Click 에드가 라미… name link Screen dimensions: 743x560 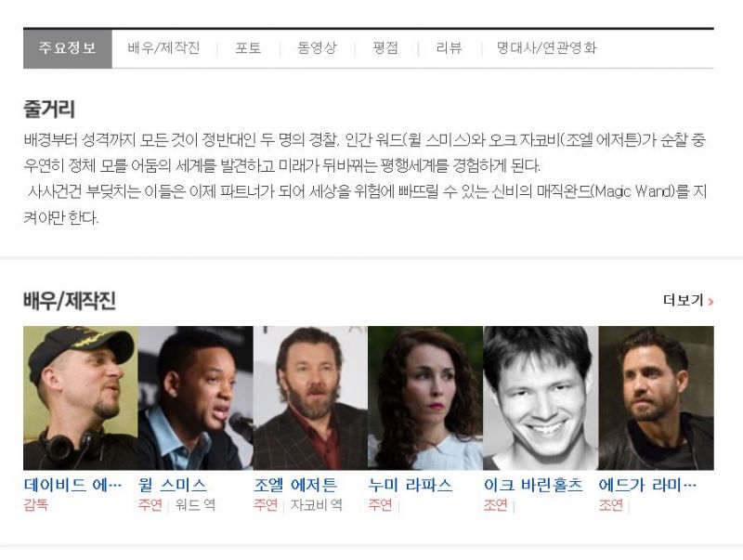point(647,485)
